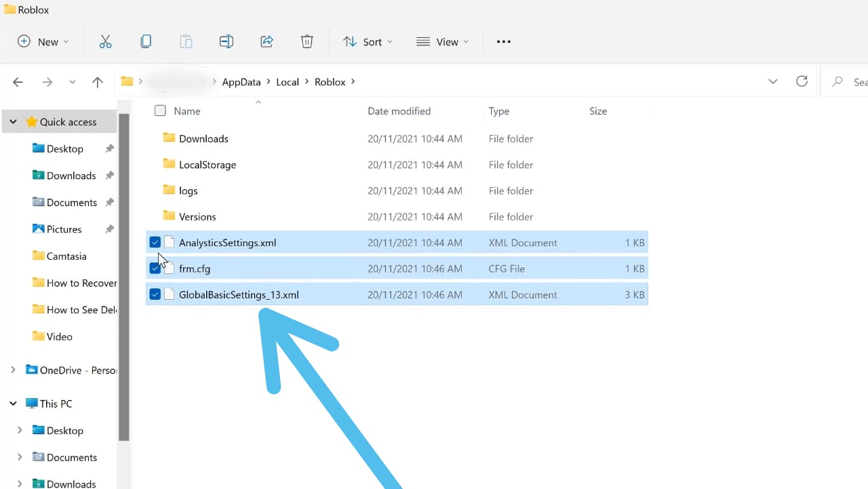
Task: Click the Rename icon in toolbar
Action: click(x=226, y=42)
